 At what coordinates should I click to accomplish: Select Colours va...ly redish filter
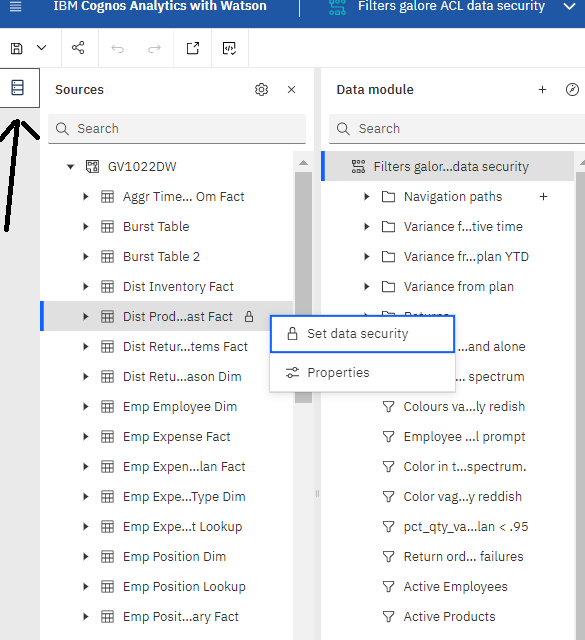464,407
